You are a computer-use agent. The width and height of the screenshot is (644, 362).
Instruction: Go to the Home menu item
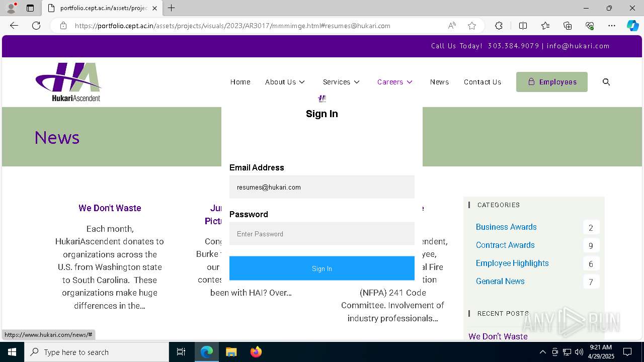240,82
